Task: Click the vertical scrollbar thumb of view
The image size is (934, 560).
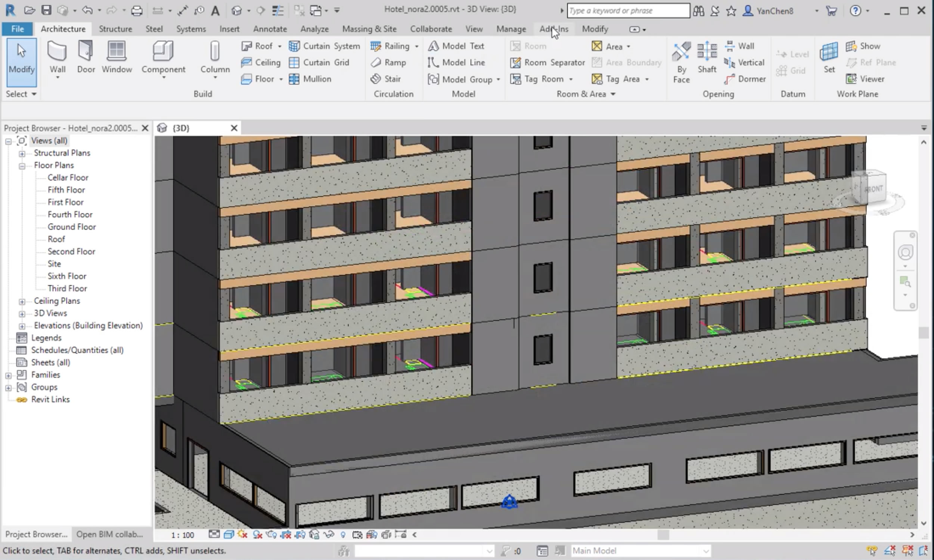Action: coord(924,333)
